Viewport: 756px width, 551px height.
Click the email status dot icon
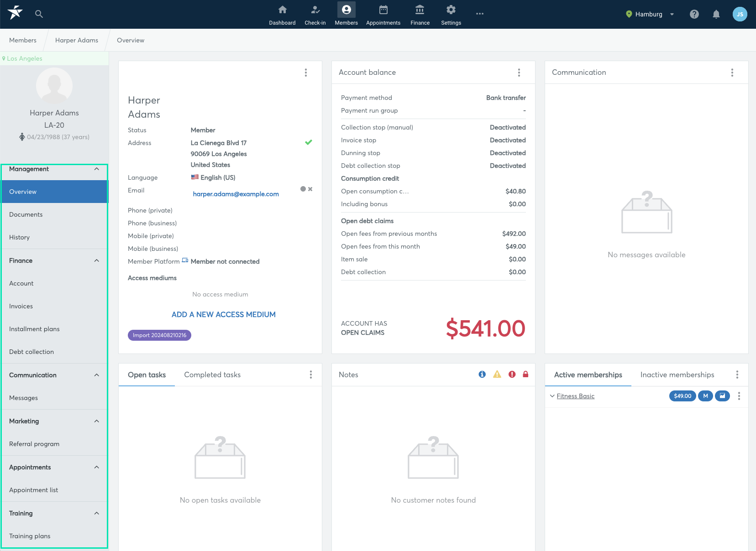tap(303, 189)
